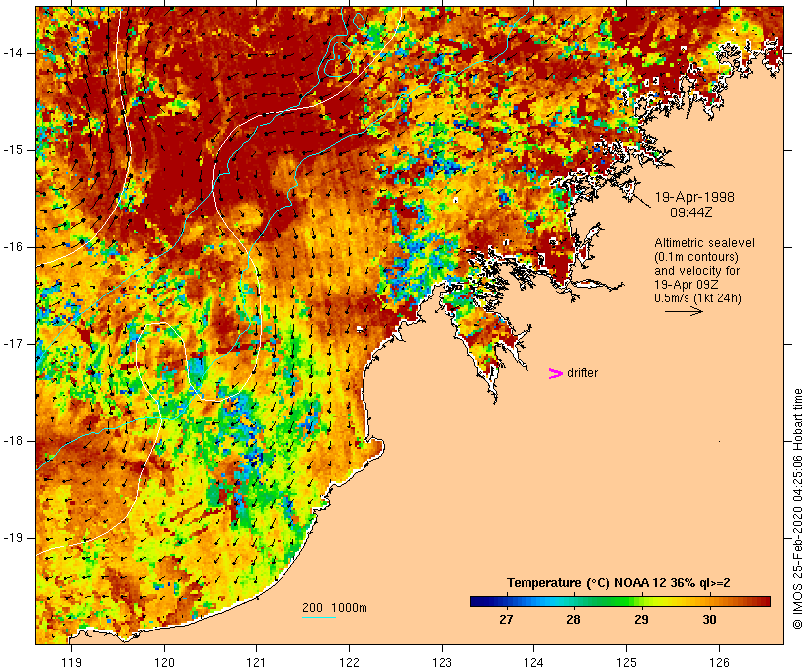Screen dimensions: 810x672
Task: Click the longitude axis label '125'
Action: click(x=627, y=662)
